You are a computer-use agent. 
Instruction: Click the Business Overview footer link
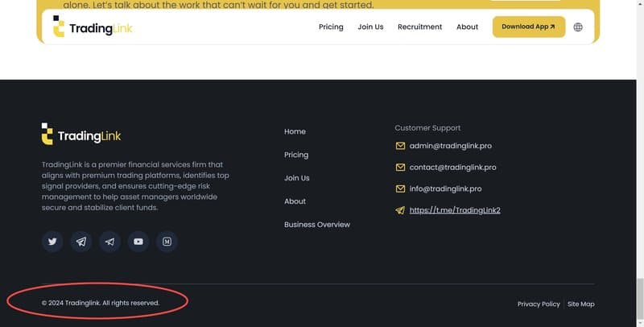click(317, 225)
